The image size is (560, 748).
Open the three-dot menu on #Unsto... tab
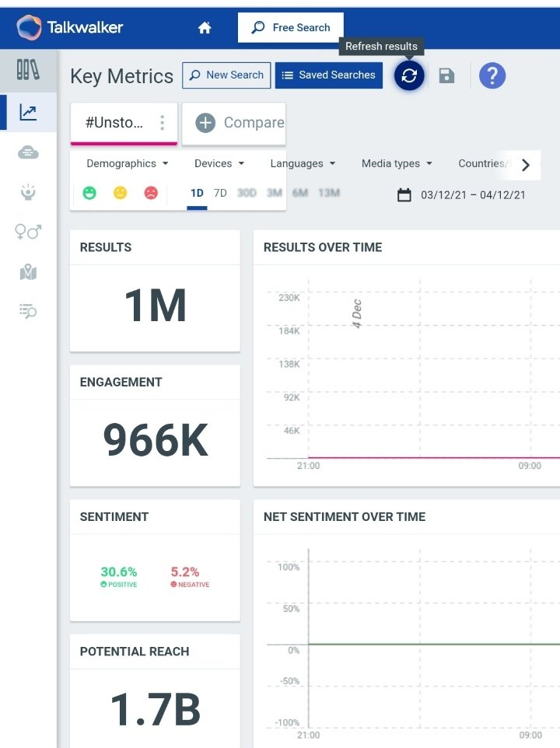163,123
